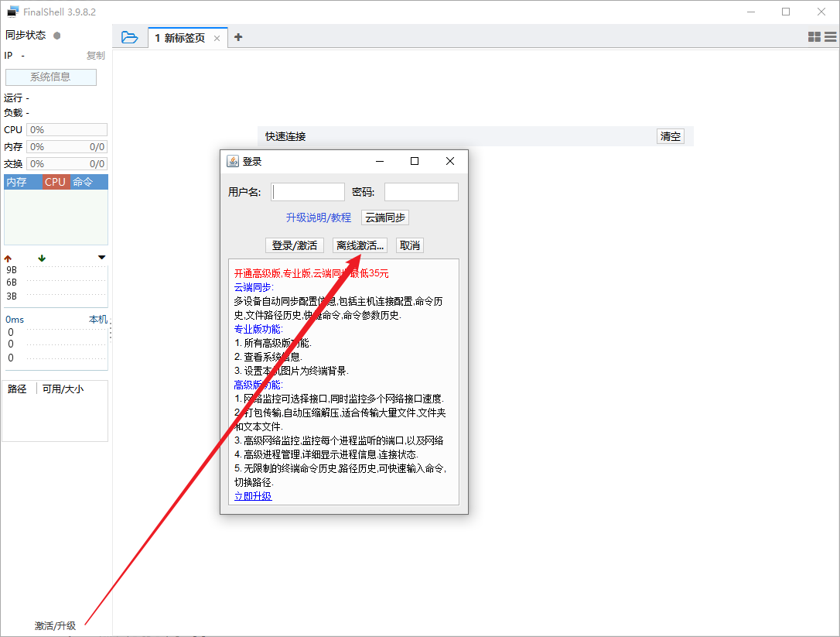
Task: Minimize the 登录 dialog
Action: pos(380,162)
